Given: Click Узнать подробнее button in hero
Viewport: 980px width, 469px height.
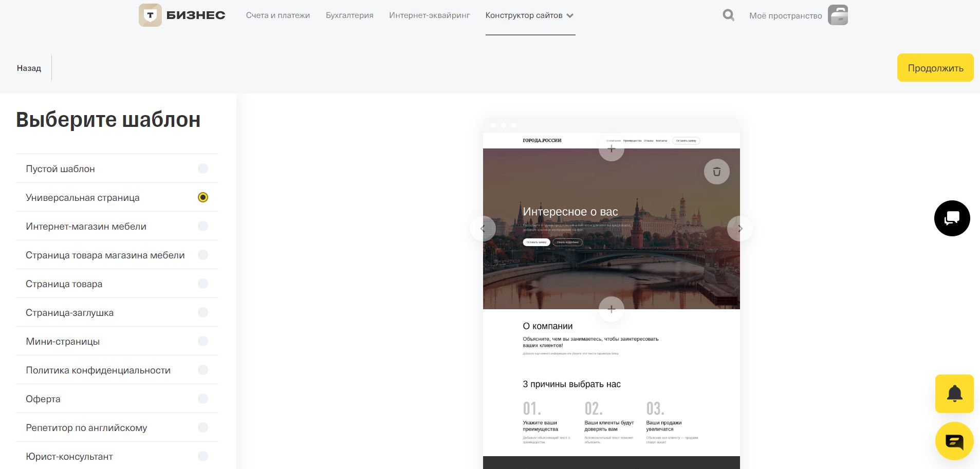Looking at the screenshot, I should click(567, 242).
